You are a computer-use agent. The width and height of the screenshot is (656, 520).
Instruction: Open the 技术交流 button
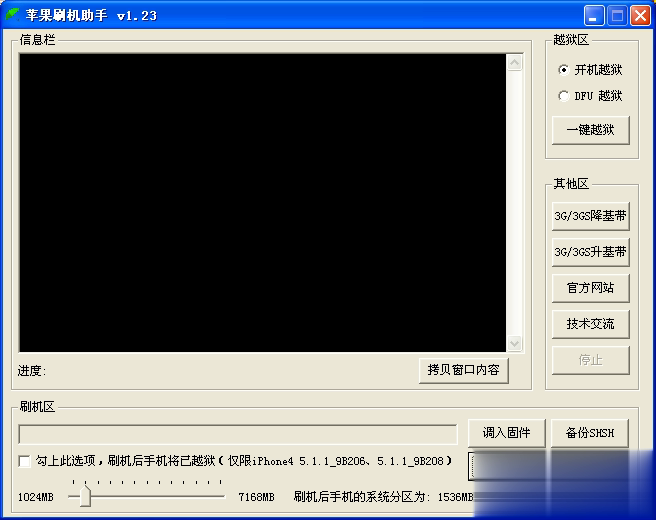coord(590,324)
